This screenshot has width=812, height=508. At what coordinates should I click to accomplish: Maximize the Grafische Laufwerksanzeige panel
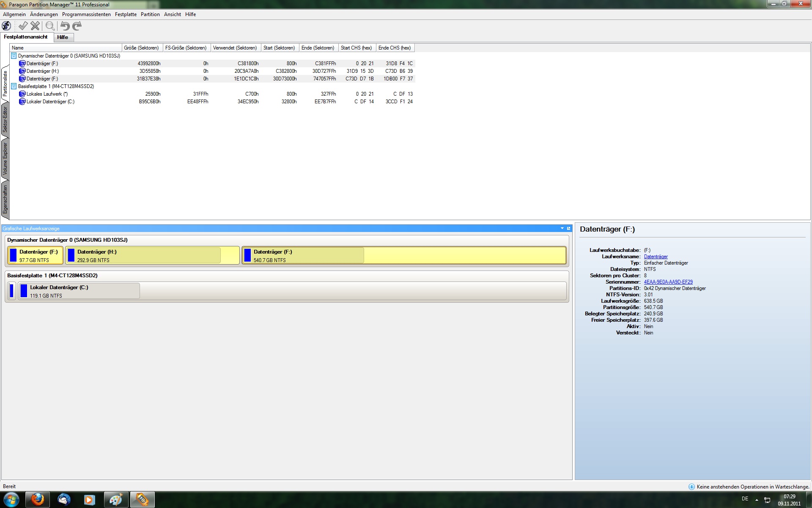click(569, 229)
